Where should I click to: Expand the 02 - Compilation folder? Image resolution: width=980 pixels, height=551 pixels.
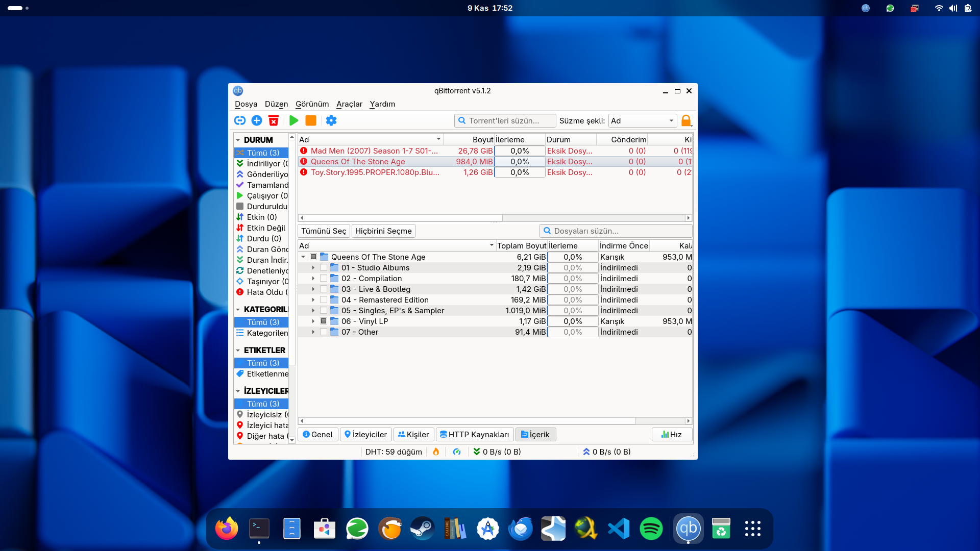click(x=313, y=279)
